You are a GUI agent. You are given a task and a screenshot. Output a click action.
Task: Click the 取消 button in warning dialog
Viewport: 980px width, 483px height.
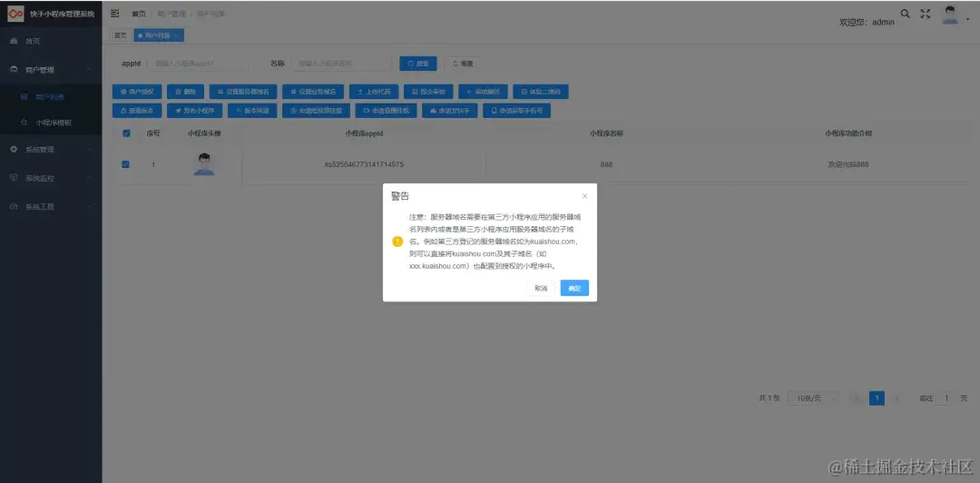click(541, 288)
